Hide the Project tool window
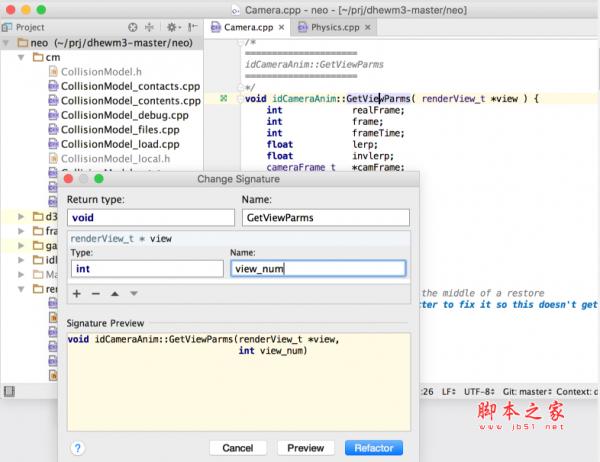 192,27
